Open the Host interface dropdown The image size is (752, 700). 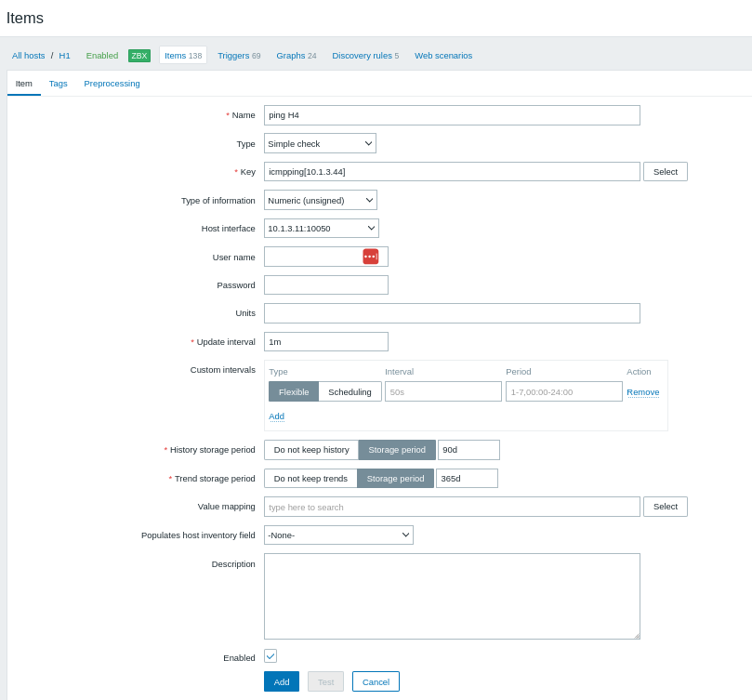(x=322, y=229)
